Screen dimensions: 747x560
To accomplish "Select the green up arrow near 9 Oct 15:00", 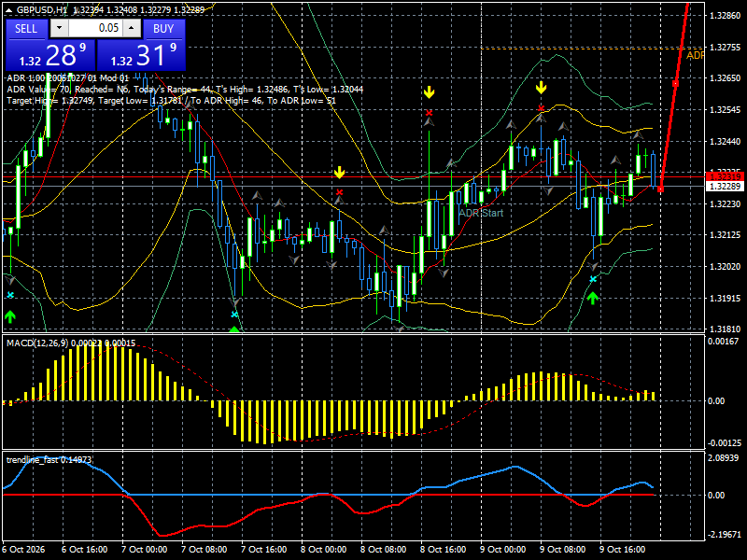I will point(593,299).
